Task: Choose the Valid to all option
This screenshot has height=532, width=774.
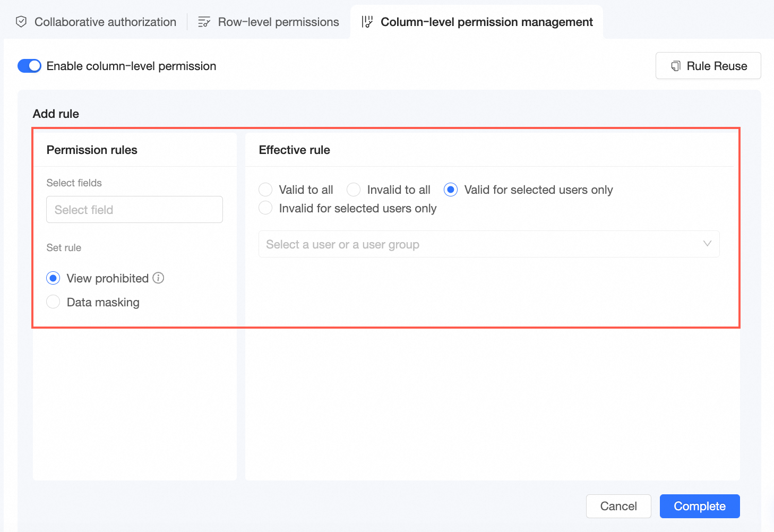Action: tap(265, 190)
